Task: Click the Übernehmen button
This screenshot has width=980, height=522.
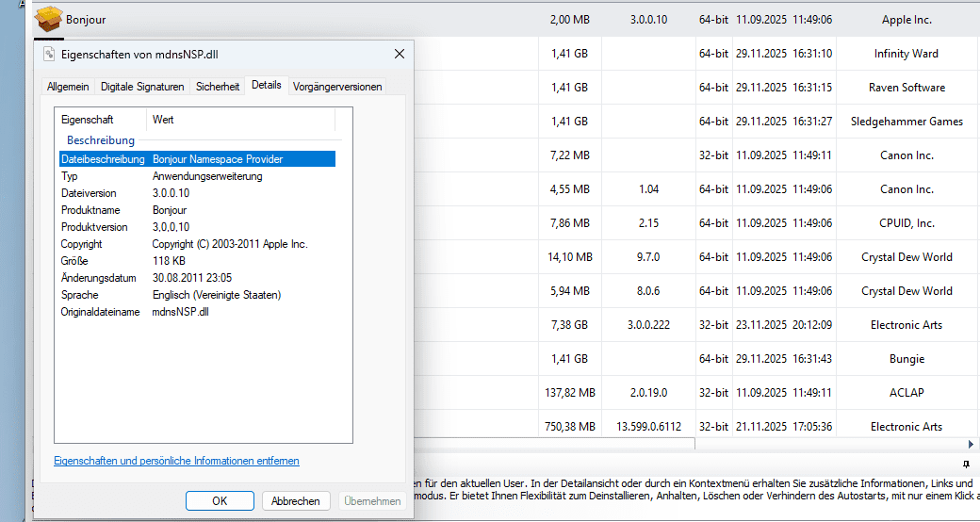Action: 372,500
